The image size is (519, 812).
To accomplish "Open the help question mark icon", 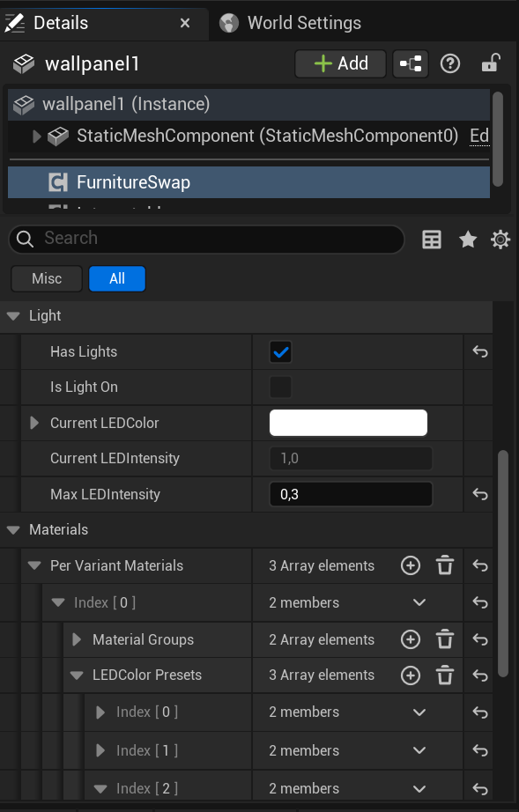I will pyautogui.click(x=450, y=63).
